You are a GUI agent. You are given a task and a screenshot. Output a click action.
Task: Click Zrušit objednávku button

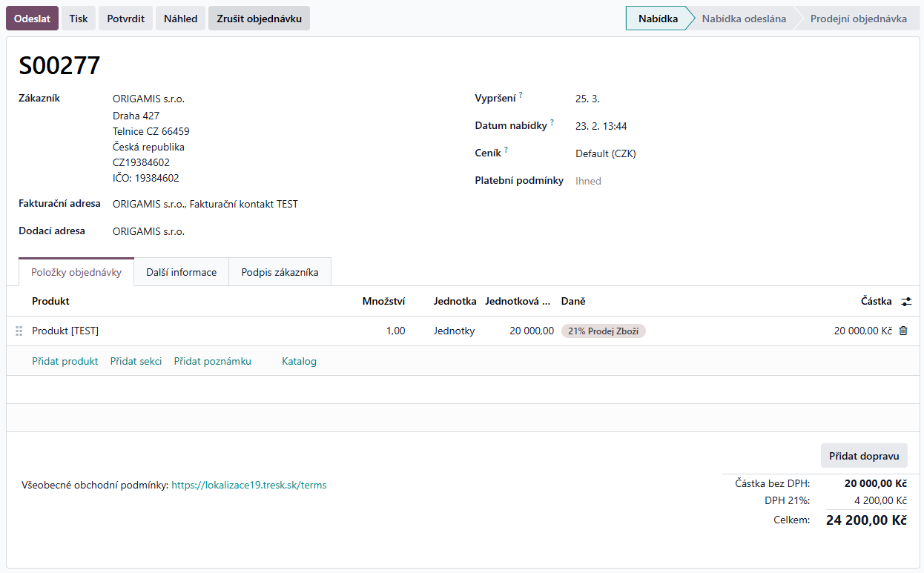259,19
